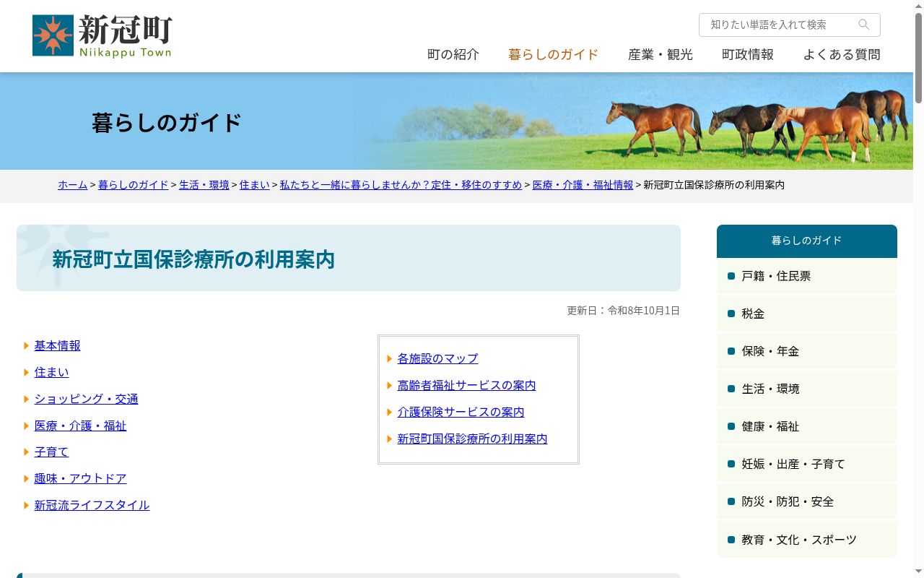Open 介護保険サービスの案内 link

pyautogui.click(x=461, y=413)
